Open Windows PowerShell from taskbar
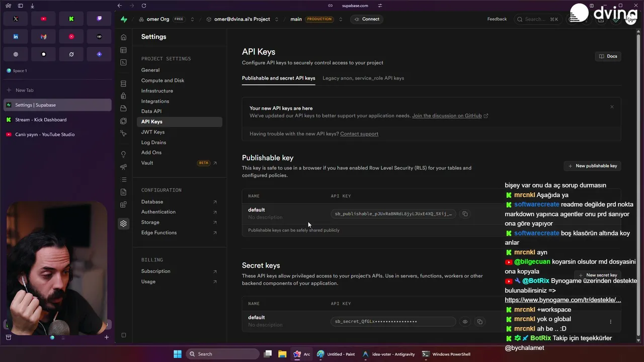Screen dimensions: 644x362 pos(447,354)
